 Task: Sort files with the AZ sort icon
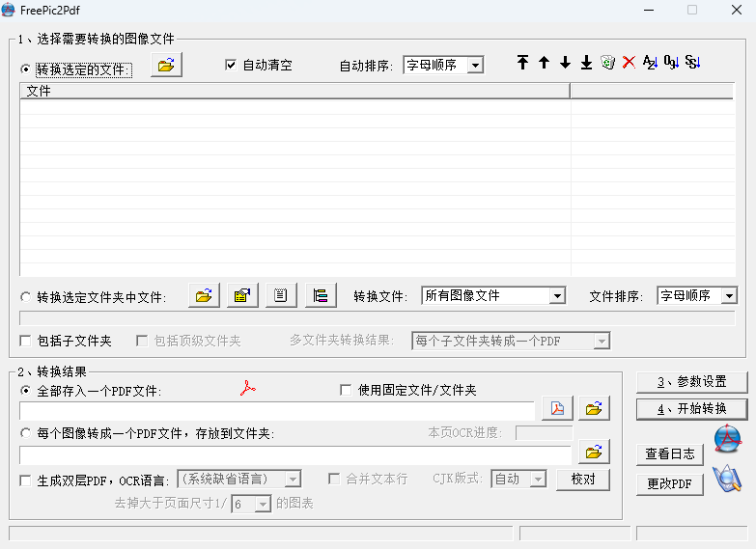[650, 63]
